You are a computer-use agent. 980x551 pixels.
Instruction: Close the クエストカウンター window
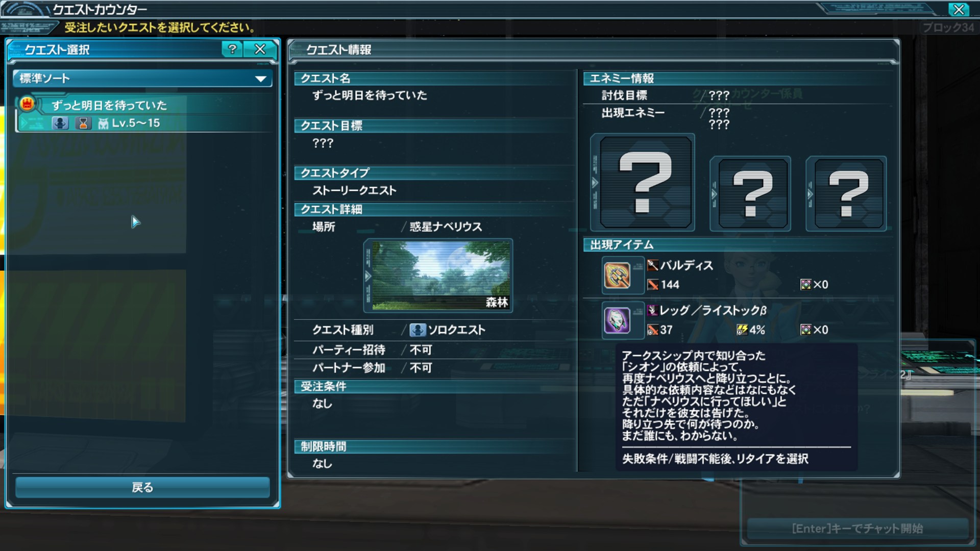[x=959, y=9]
